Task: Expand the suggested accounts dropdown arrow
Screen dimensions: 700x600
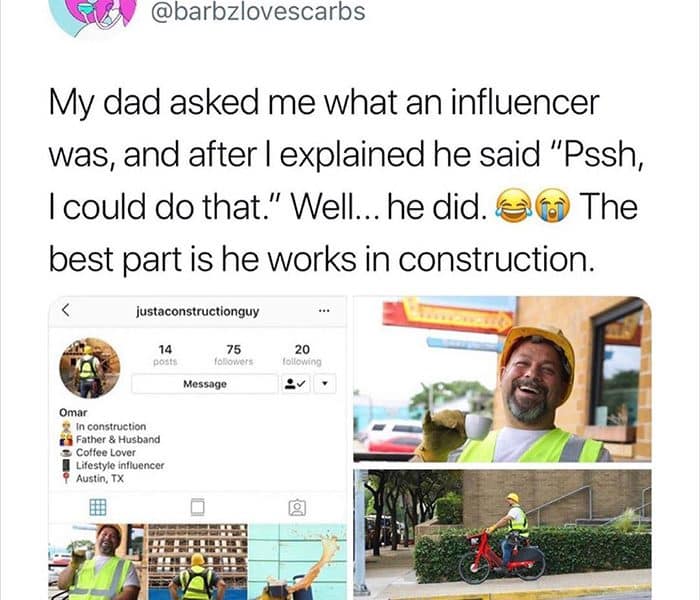Action: [325, 384]
